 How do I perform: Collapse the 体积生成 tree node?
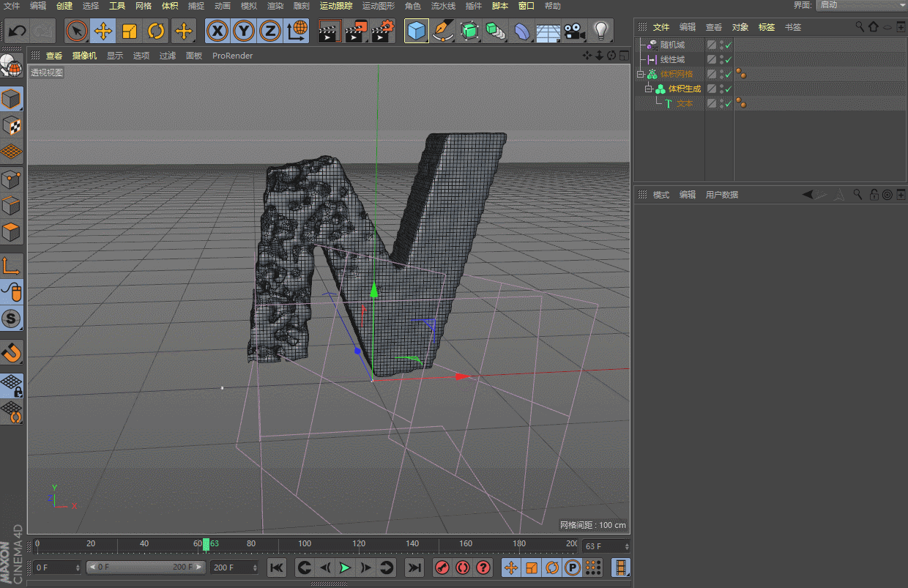(x=648, y=89)
